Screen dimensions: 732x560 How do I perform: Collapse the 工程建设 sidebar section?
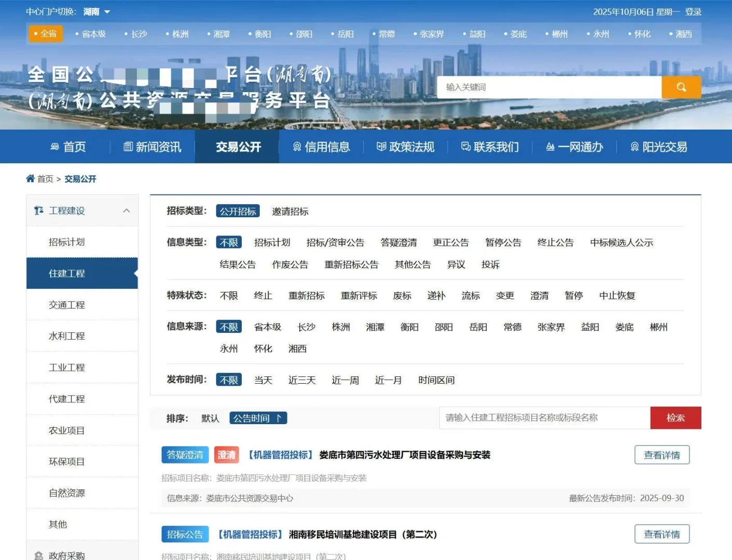pyautogui.click(x=126, y=211)
